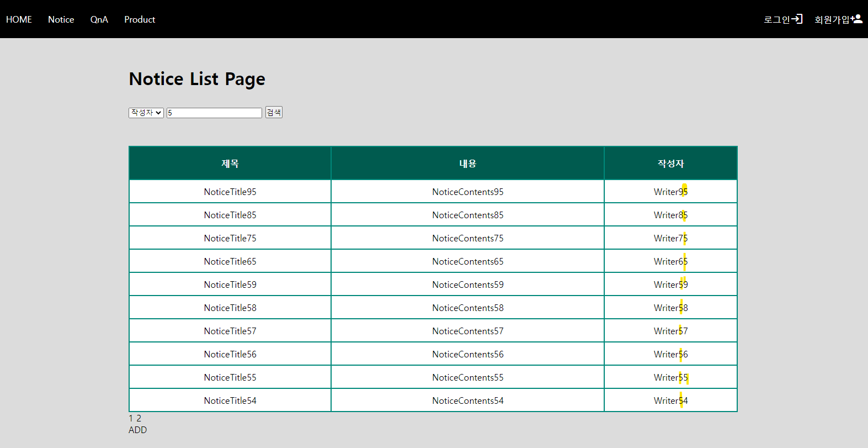868x448 pixels.
Task: Click the NoticeContents54 cell
Action: point(468,400)
